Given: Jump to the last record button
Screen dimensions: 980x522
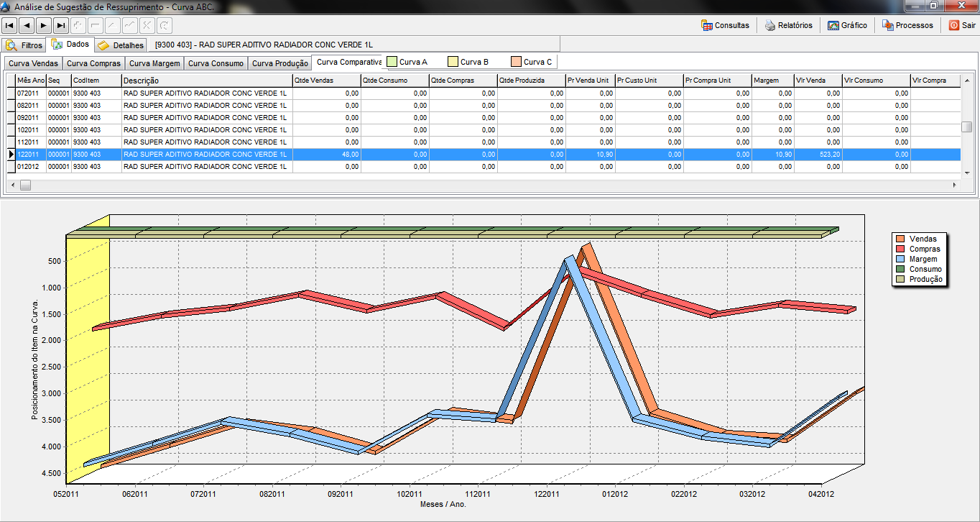Looking at the screenshot, I should point(61,25).
